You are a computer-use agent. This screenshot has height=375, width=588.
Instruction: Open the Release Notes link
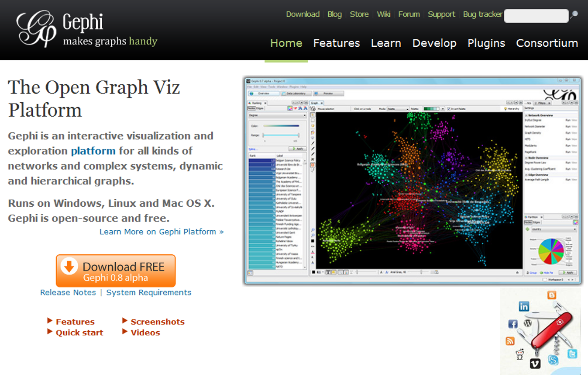pos(68,292)
